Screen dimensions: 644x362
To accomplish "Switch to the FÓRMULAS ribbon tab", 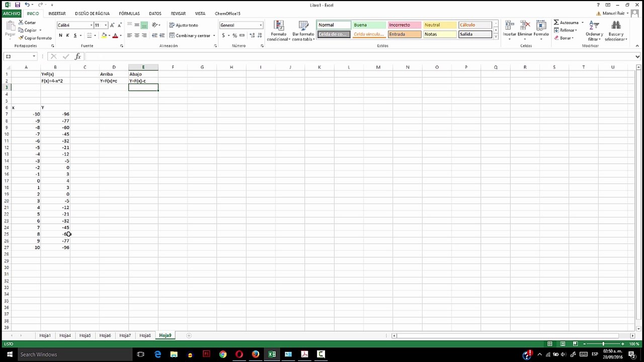I will 129,14.
